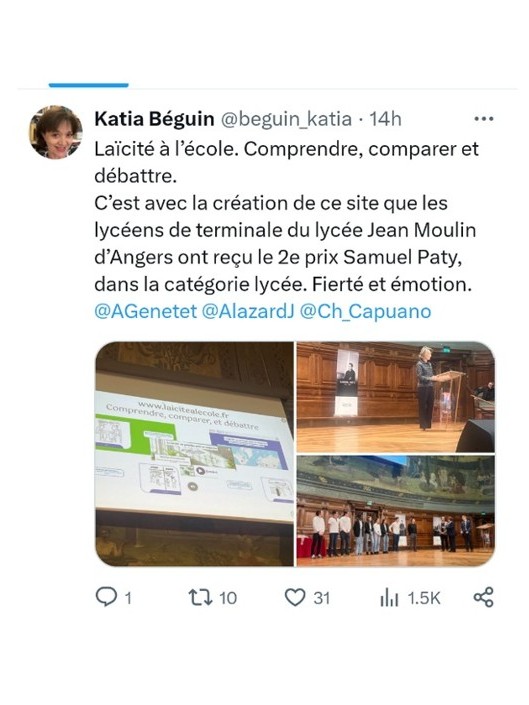
Task: Open the reply comment icon
Action: pos(107,597)
